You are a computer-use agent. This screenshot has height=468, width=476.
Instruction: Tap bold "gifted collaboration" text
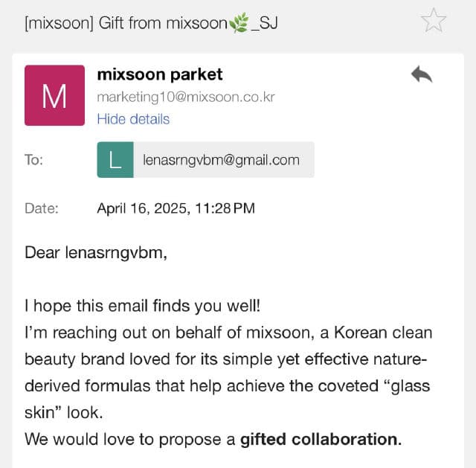coord(319,439)
